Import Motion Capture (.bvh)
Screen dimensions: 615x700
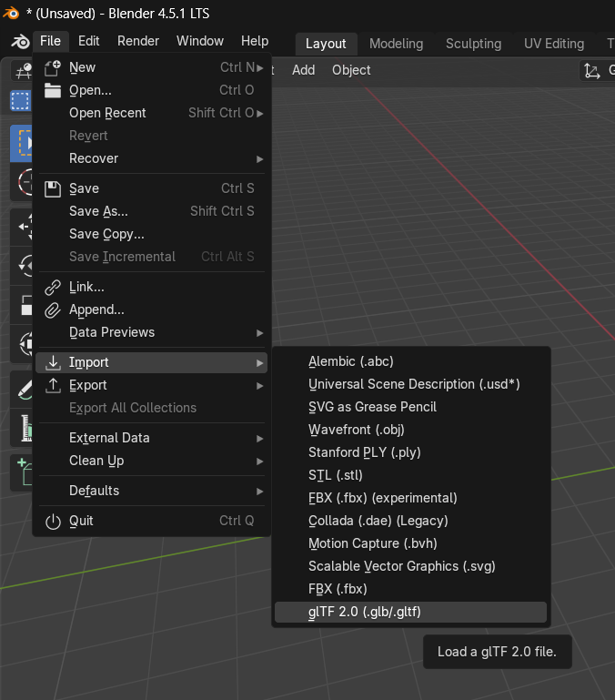click(x=410, y=543)
